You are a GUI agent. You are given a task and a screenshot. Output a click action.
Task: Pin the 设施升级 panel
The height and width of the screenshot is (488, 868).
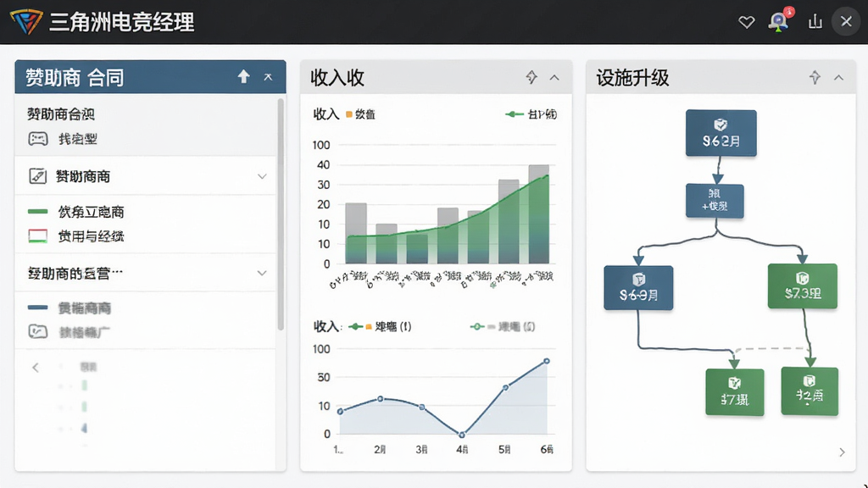click(815, 77)
